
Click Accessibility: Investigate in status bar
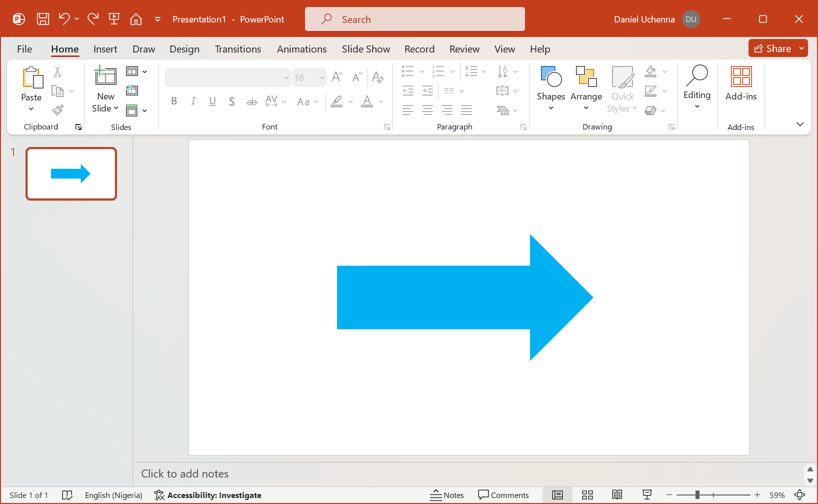208,495
